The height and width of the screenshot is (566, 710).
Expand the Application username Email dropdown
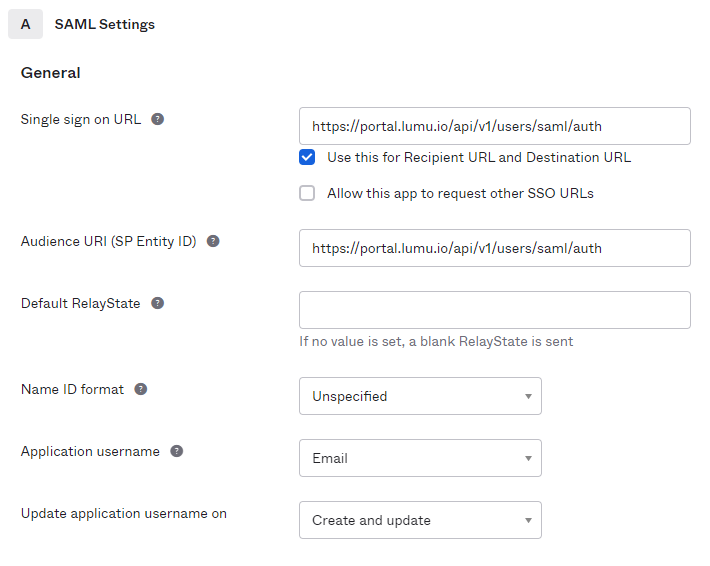point(420,458)
